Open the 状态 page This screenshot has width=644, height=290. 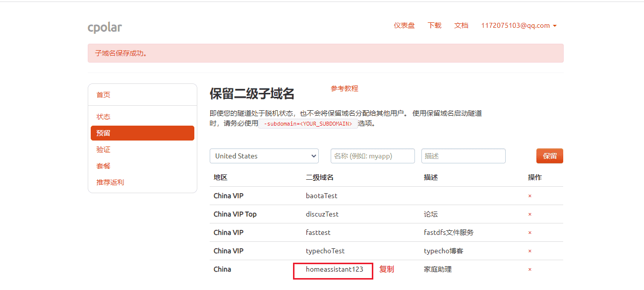103,116
